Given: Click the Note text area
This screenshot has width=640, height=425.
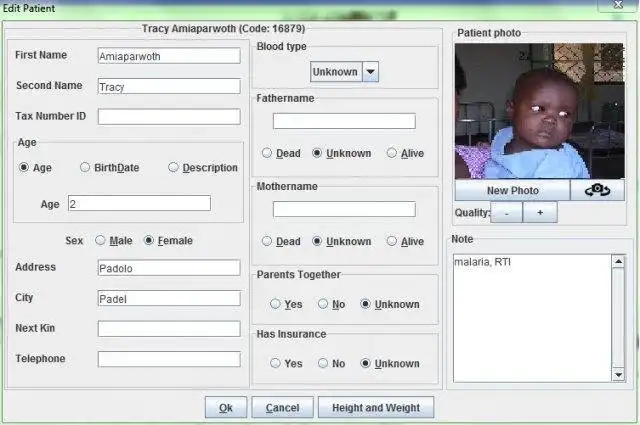Looking at the screenshot, I should [x=532, y=318].
